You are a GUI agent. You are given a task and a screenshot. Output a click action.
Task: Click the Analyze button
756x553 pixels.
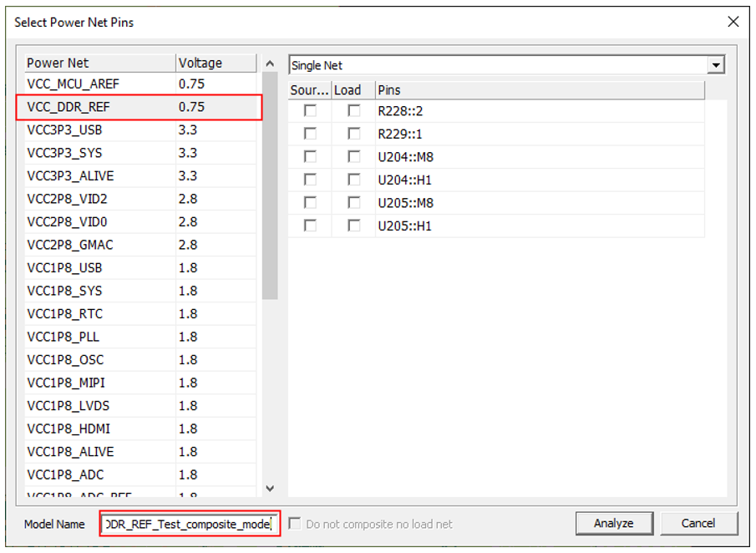point(613,524)
